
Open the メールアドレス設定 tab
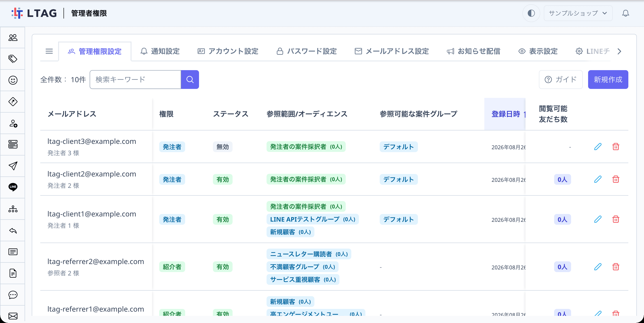pyautogui.click(x=392, y=51)
